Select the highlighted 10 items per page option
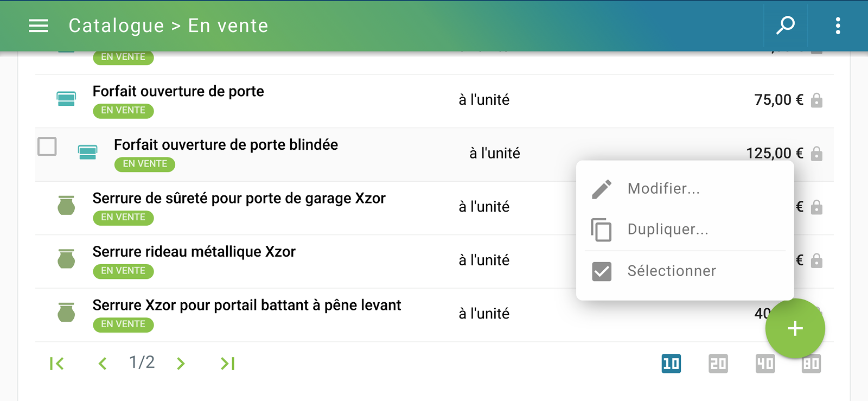Image resolution: width=868 pixels, height=401 pixels. pos(671,364)
